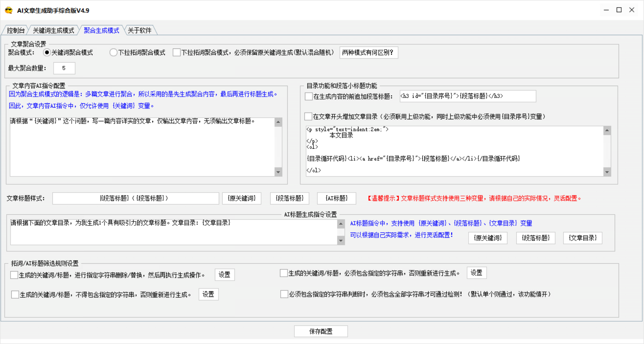Click the 保存配置 button
This screenshot has height=344, width=644.
pos(321,331)
